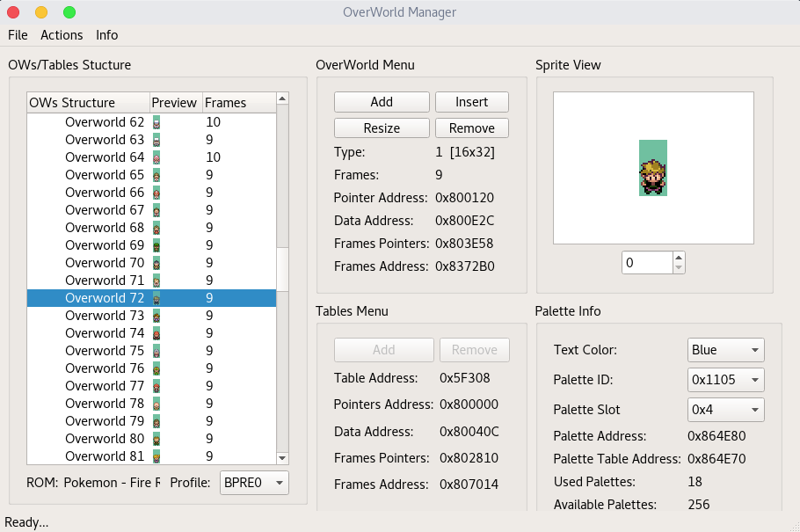Image resolution: width=800 pixels, height=532 pixels.
Task: Select the Overworld 78 row label
Action: (x=105, y=404)
